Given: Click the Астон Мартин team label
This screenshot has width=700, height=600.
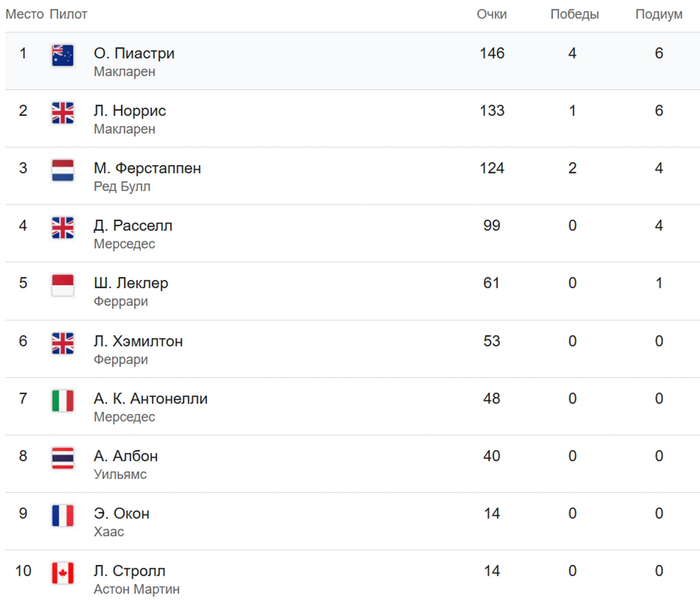Looking at the screenshot, I should 136,590.
